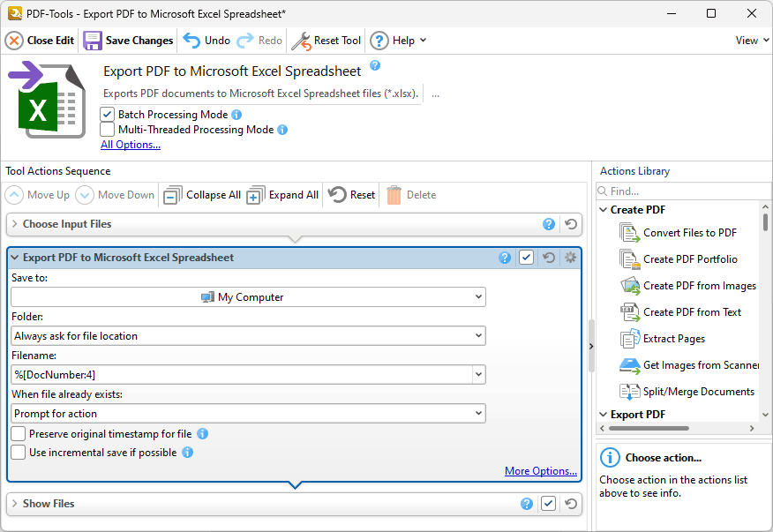Collapse the Create PDF category
The image size is (773, 532).
[603, 210]
